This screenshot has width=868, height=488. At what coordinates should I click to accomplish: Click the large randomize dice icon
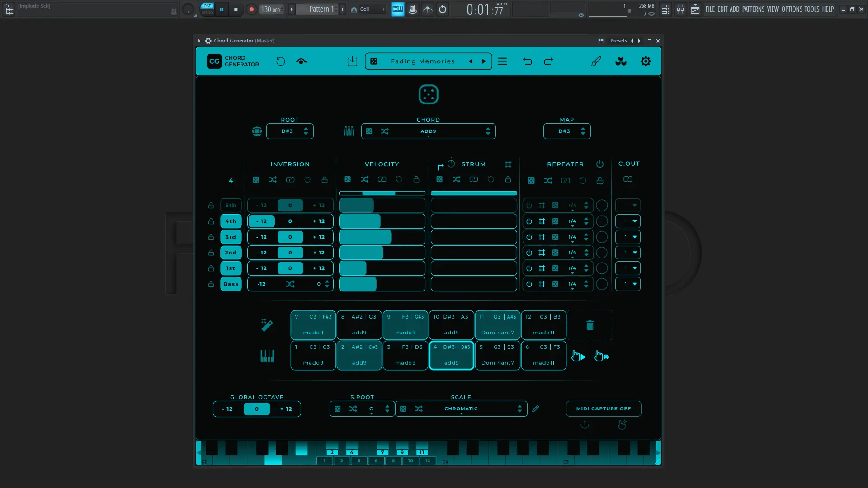pyautogui.click(x=428, y=94)
